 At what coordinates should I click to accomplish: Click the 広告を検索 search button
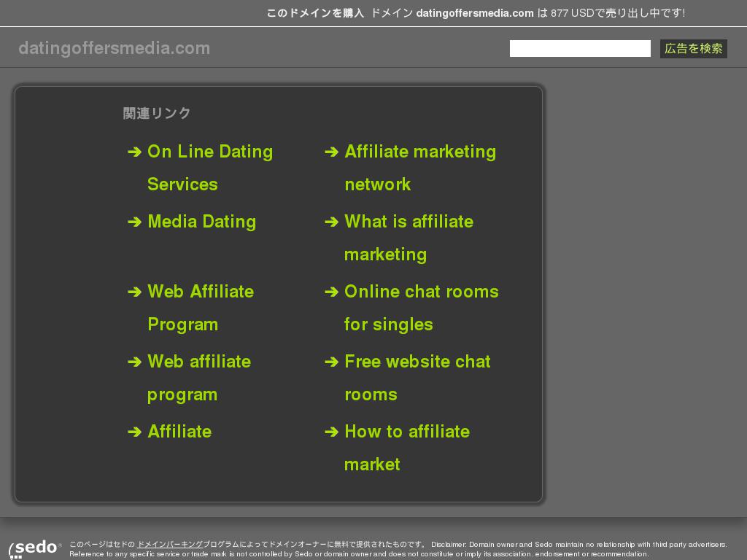[x=693, y=49]
